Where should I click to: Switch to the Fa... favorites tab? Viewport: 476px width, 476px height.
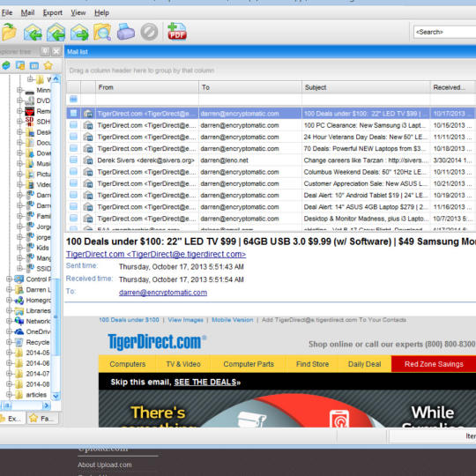point(43,419)
